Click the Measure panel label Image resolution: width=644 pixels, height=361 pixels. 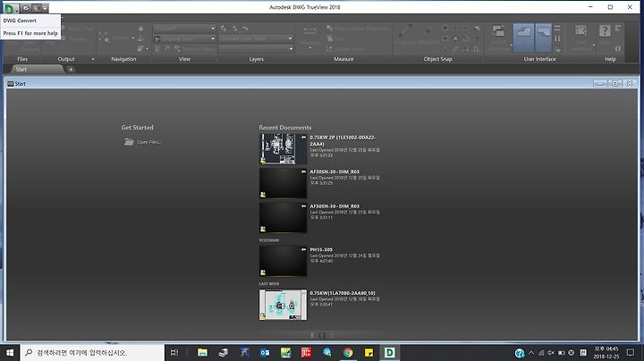343,59
